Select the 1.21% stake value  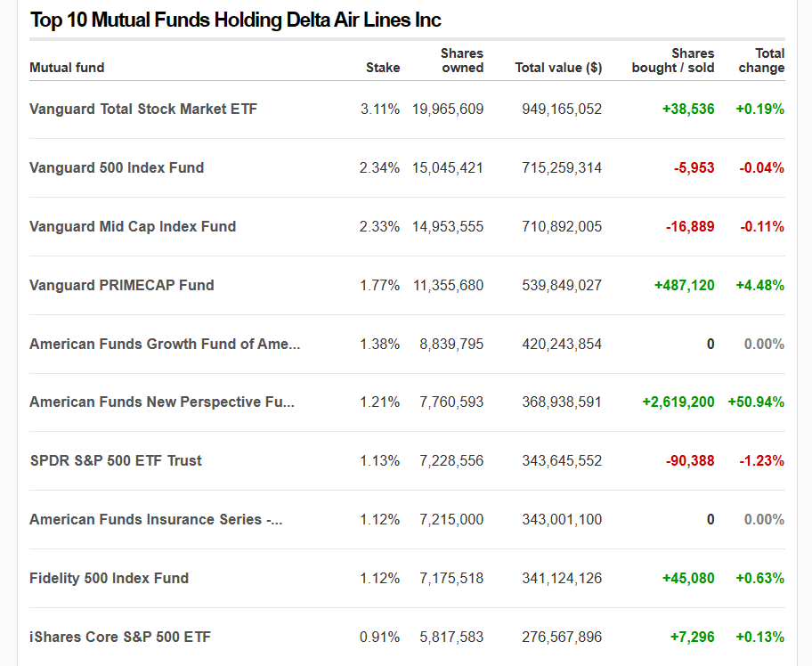tap(380, 402)
